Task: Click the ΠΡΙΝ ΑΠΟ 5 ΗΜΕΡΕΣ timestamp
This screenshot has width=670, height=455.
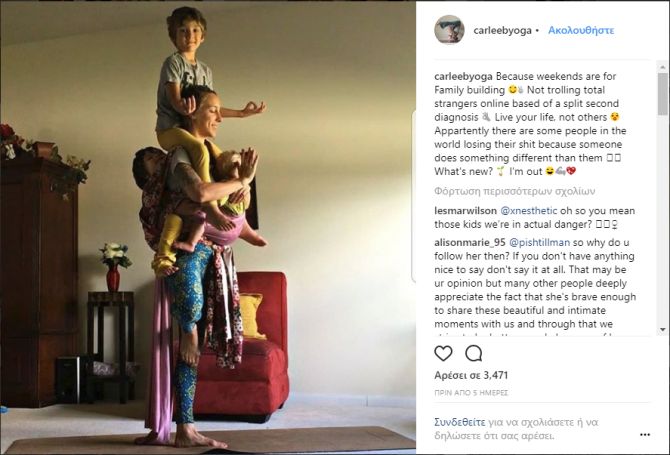Action: [x=471, y=393]
